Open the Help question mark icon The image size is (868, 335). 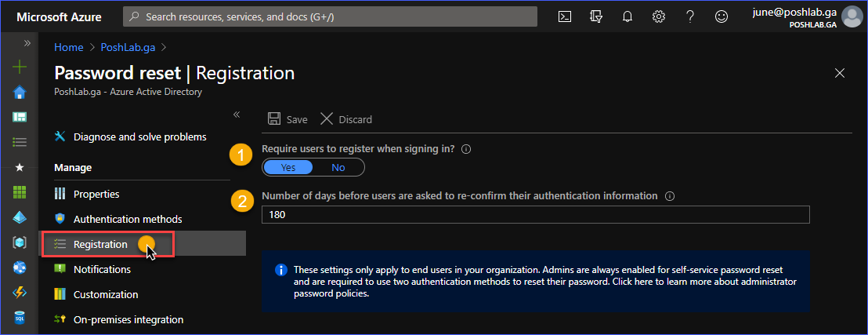click(x=689, y=16)
